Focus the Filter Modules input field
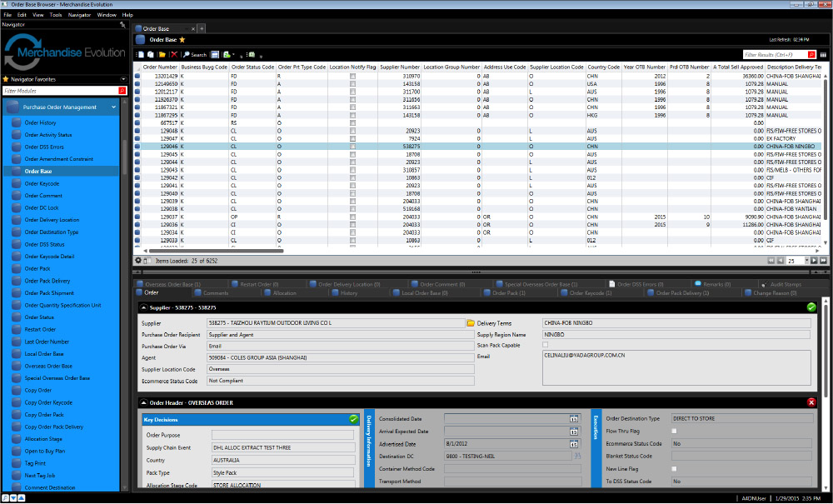Image resolution: width=833 pixels, height=504 pixels. (60, 91)
